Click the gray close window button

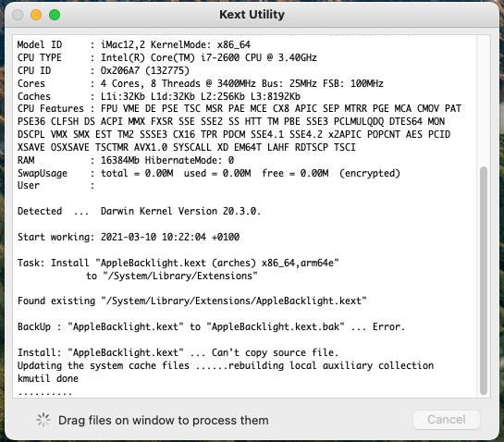pos(18,15)
